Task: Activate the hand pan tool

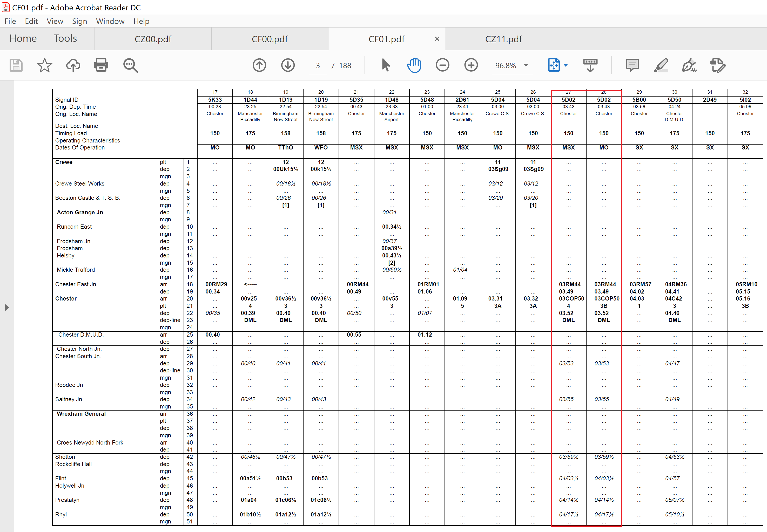Action: pos(414,65)
